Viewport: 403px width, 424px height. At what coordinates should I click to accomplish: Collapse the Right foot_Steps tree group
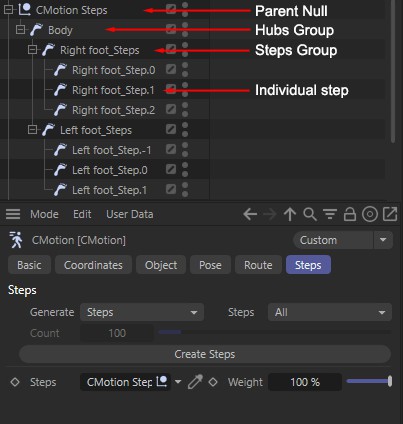(x=32, y=50)
